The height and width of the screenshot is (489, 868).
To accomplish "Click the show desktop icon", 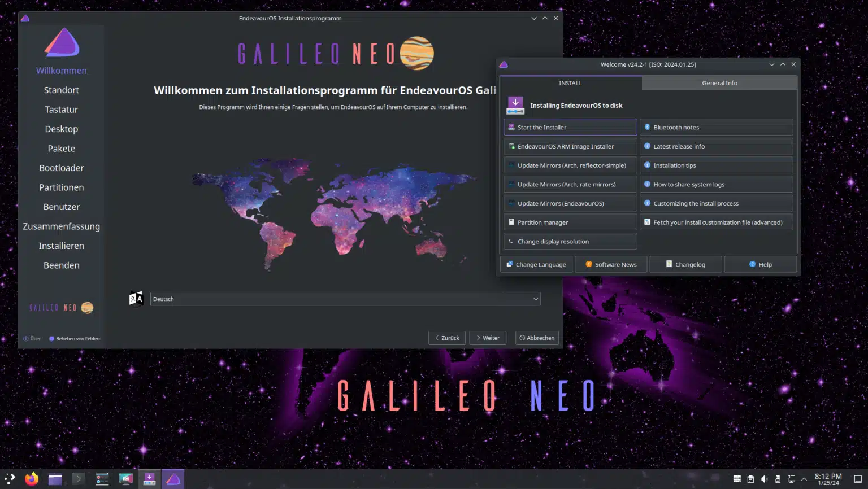I will 858,479.
